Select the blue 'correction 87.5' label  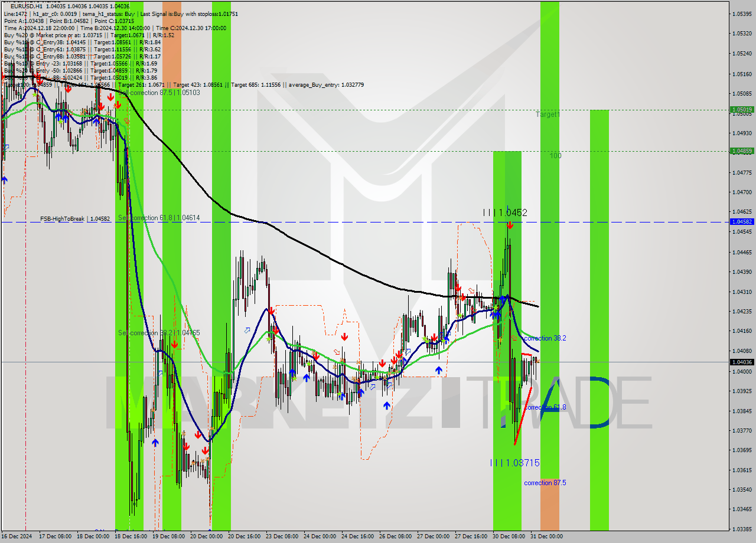tap(545, 483)
